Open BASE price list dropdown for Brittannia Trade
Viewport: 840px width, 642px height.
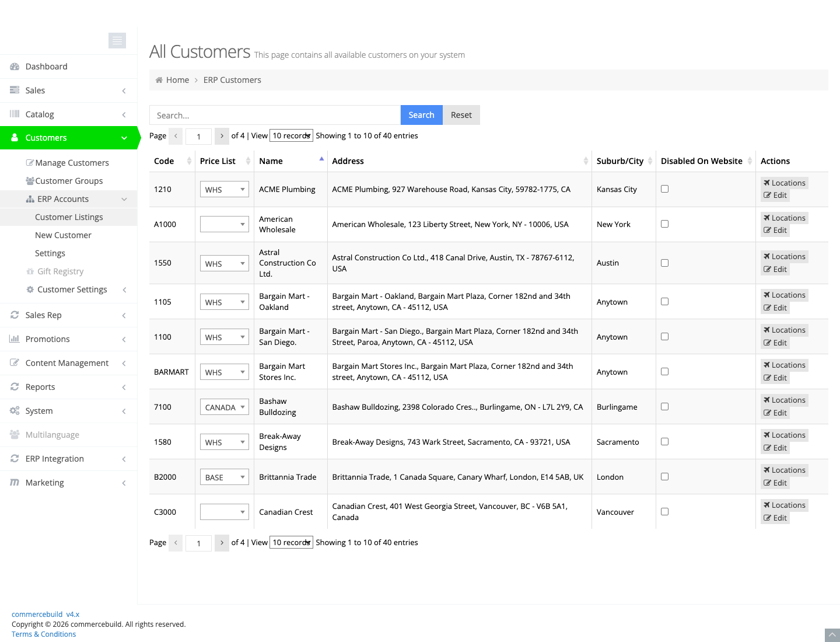[225, 477]
